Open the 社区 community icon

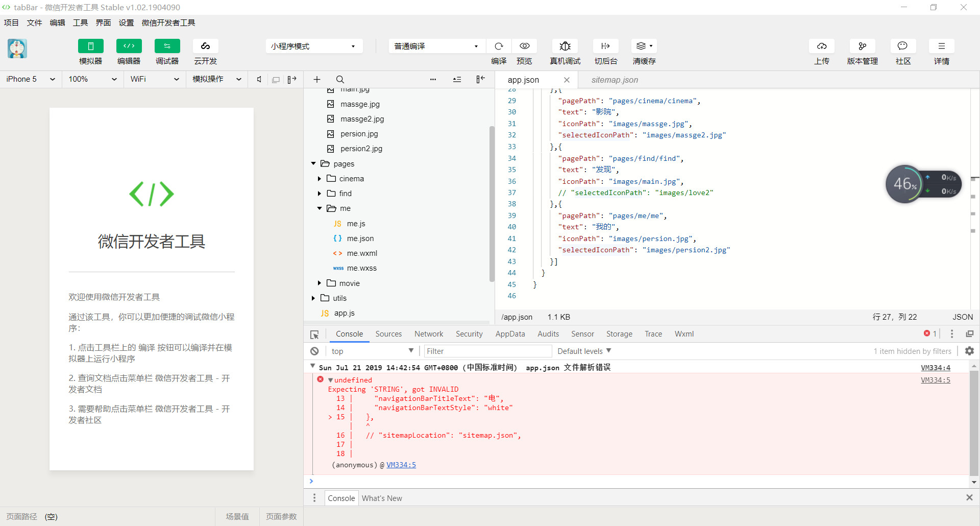coord(903,46)
